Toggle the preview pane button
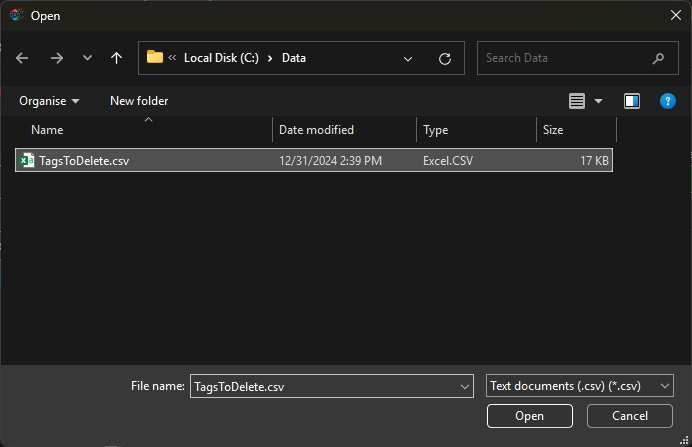The image size is (692, 447). click(x=632, y=101)
